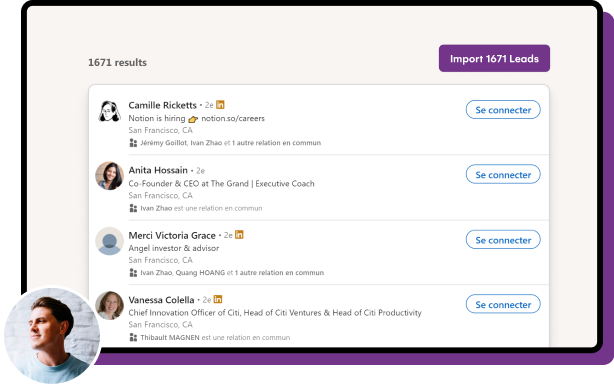This screenshot has width=614, height=387.
Task: Connect with Anita Hossain
Action: point(503,174)
